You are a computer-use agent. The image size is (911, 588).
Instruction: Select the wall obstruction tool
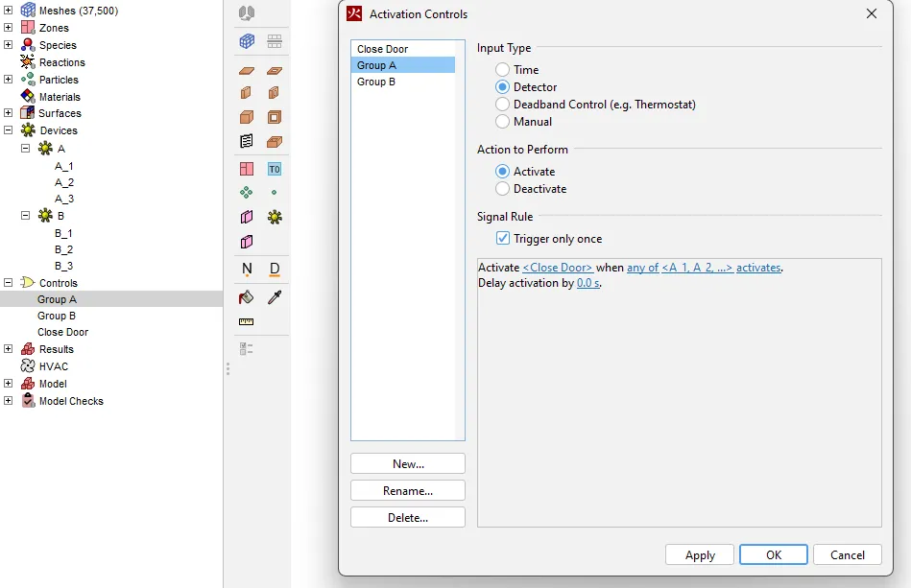(x=247, y=93)
